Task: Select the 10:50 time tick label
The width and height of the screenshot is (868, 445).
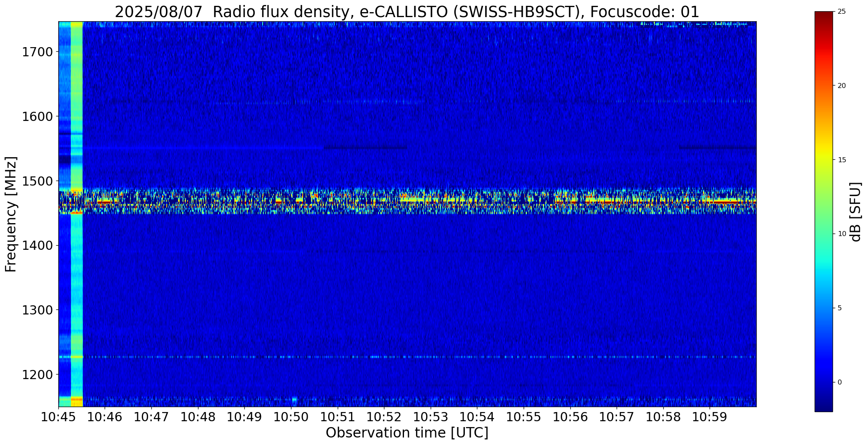Action: tap(291, 417)
